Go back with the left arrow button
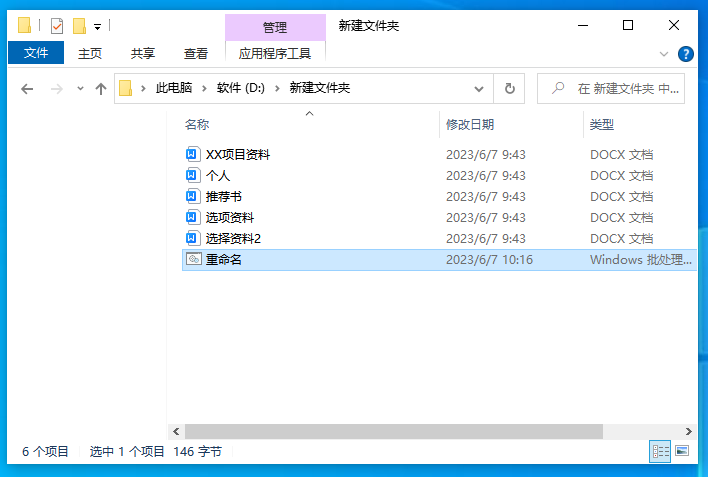 coord(27,89)
